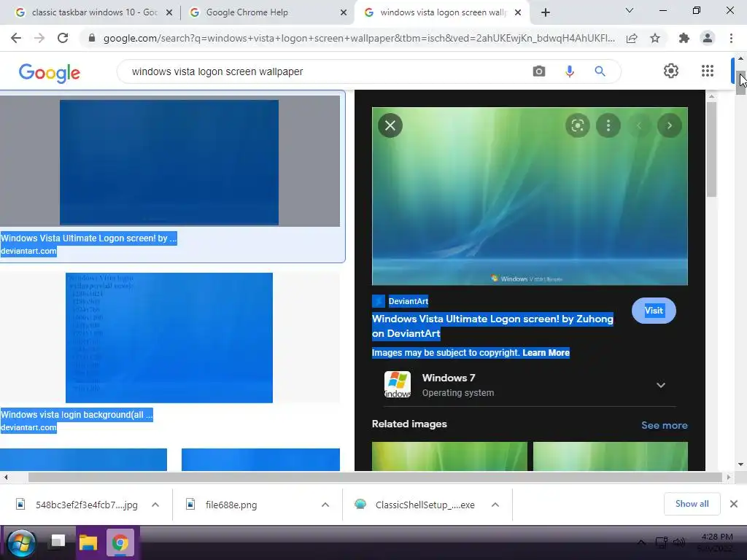
Task: Close the classic taskbar windows 10 tab
Action: (x=169, y=13)
